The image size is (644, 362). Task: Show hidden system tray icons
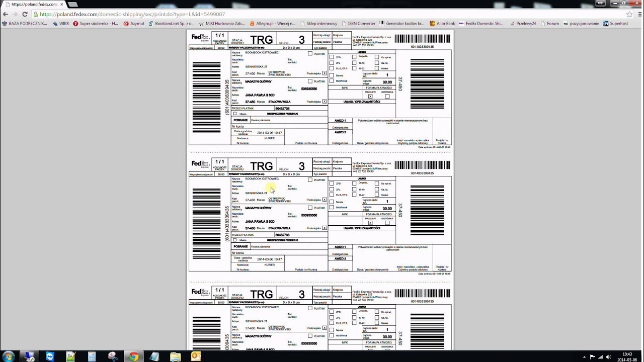[584, 357]
